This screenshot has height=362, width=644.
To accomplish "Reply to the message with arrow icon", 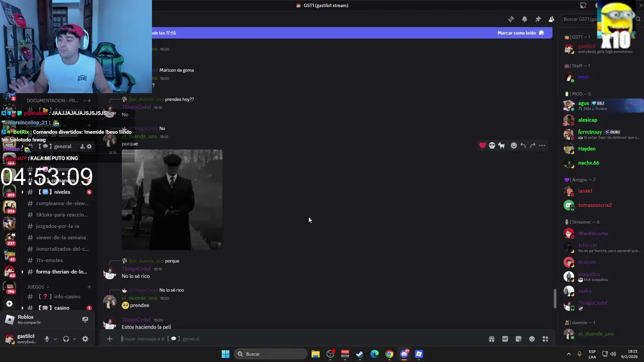I will point(523,145).
